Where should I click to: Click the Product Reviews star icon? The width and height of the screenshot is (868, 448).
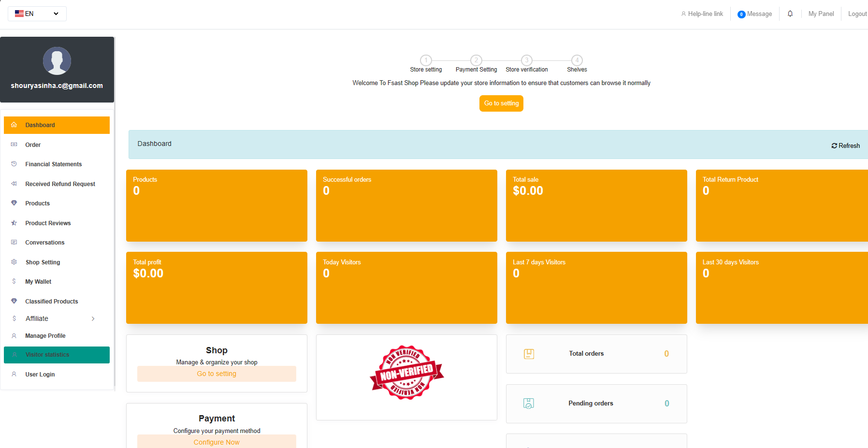[x=14, y=223]
